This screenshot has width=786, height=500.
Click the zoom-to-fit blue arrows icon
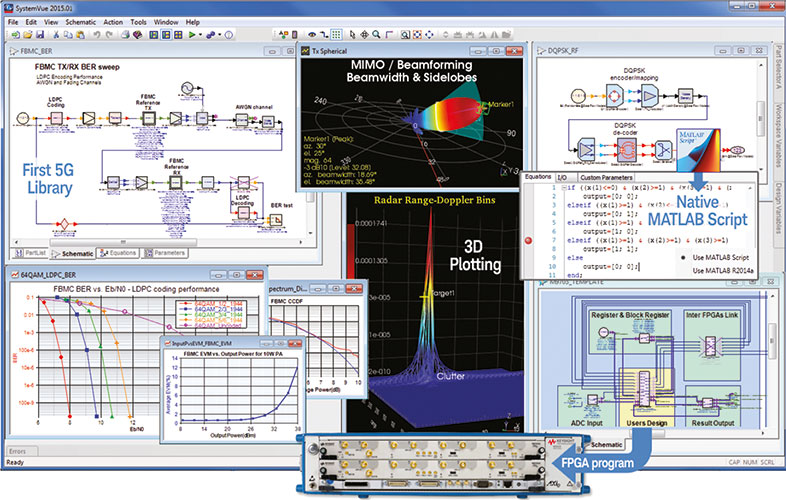pos(429,35)
